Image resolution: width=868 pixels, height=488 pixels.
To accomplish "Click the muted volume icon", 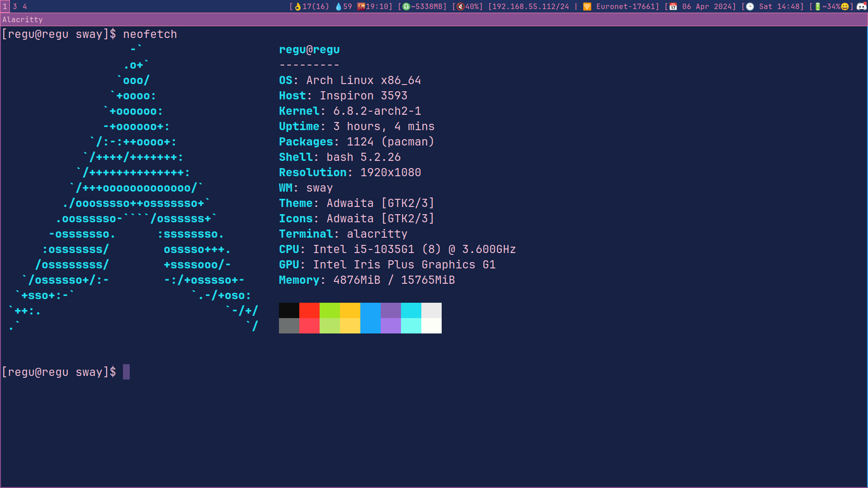I will [460, 6].
